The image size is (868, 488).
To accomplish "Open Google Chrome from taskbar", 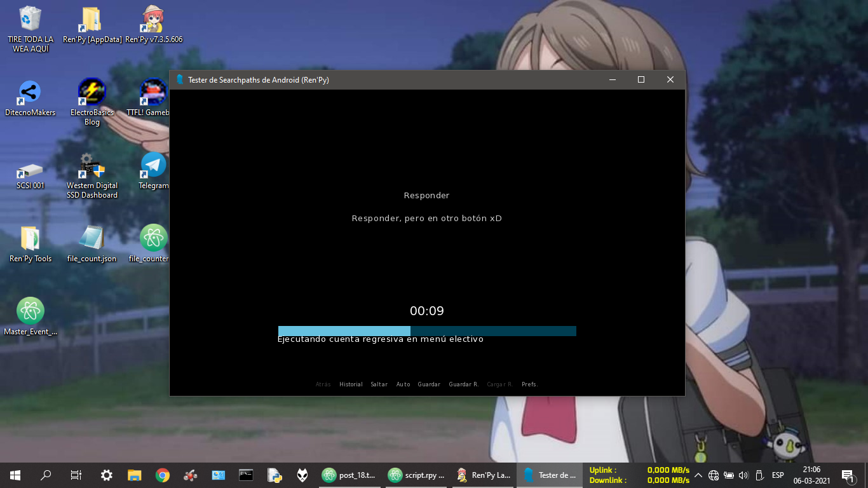I will pyautogui.click(x=163, y=475).
